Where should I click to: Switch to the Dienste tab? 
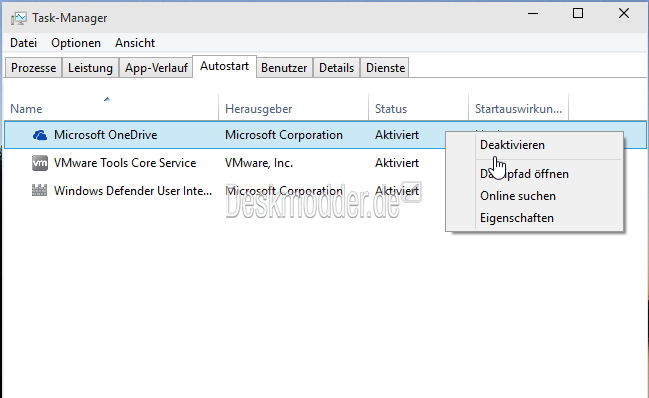point(385,68)
